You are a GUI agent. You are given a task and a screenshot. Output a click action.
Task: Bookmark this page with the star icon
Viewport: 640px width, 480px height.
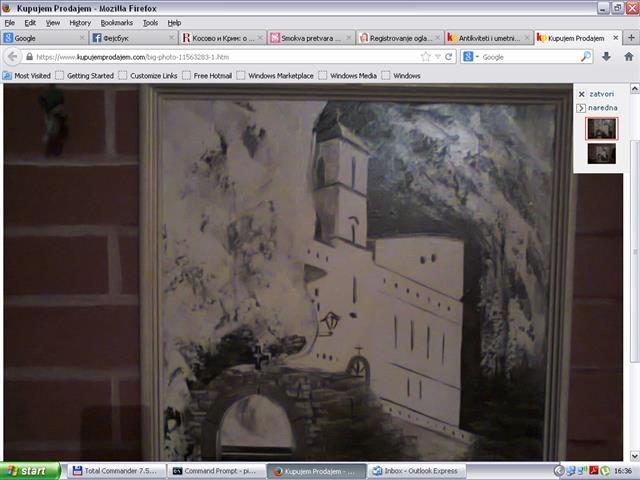[x=425, y=57]
